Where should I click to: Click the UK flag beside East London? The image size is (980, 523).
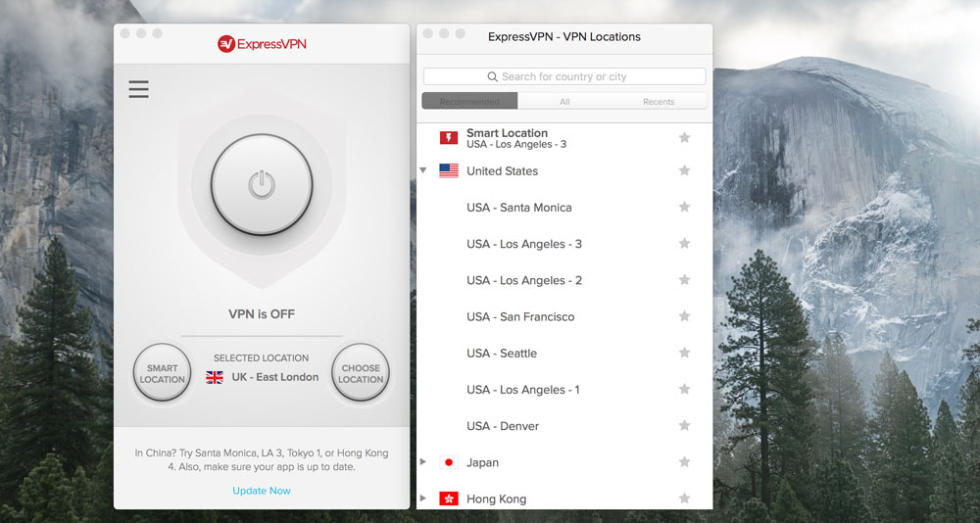point(215,377)
